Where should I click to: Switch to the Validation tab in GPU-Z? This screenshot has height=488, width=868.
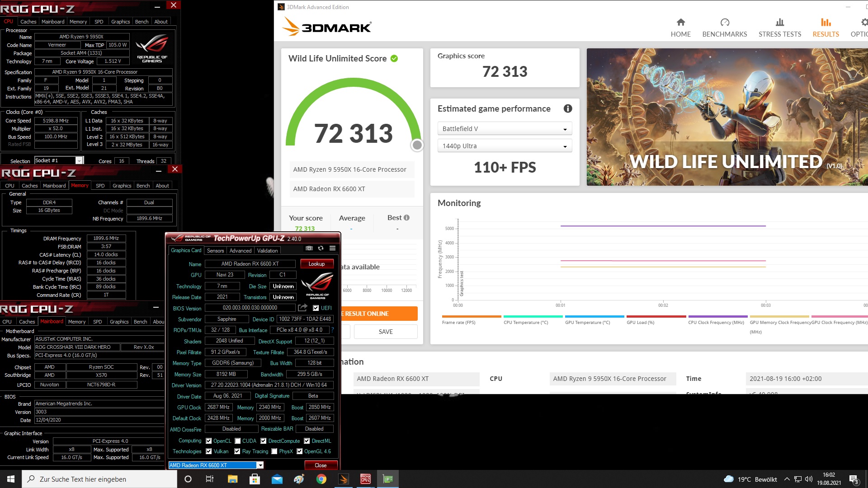267,251
